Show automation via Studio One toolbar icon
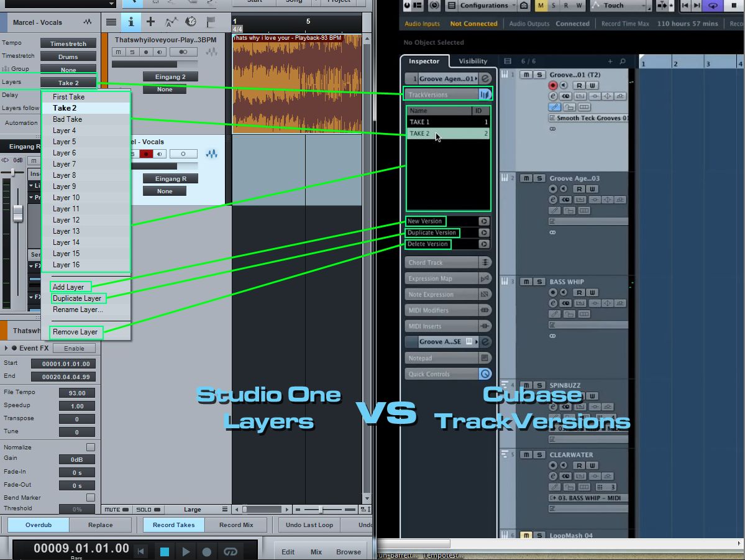The image size is (745, 560). tap(171, 22)
